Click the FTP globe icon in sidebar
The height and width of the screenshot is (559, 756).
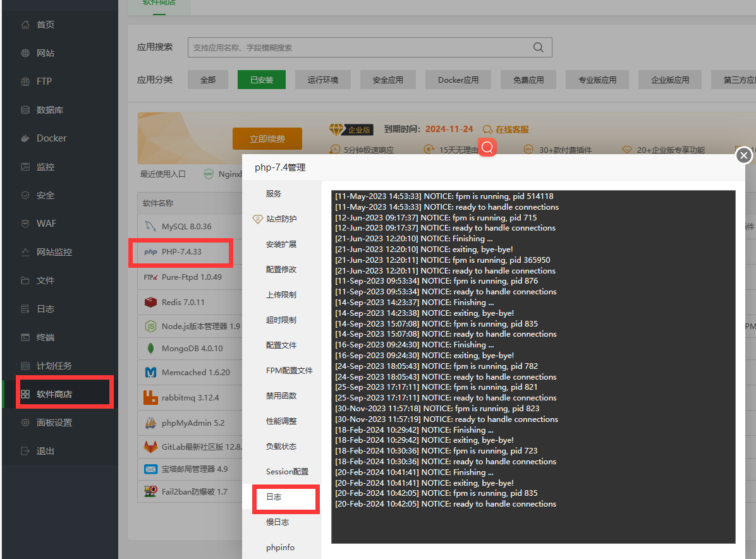click(25, 81)
